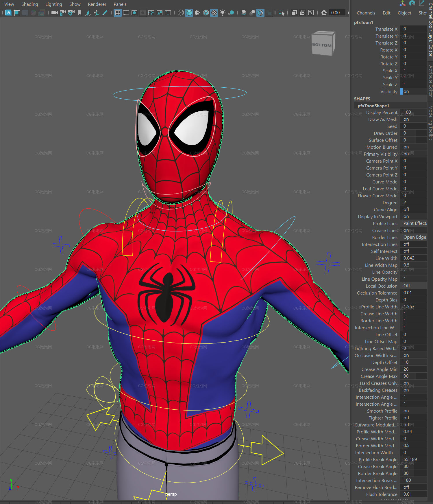Open the Lighting panel menu
The image size is (433, 504).
[x=53, y=4]
